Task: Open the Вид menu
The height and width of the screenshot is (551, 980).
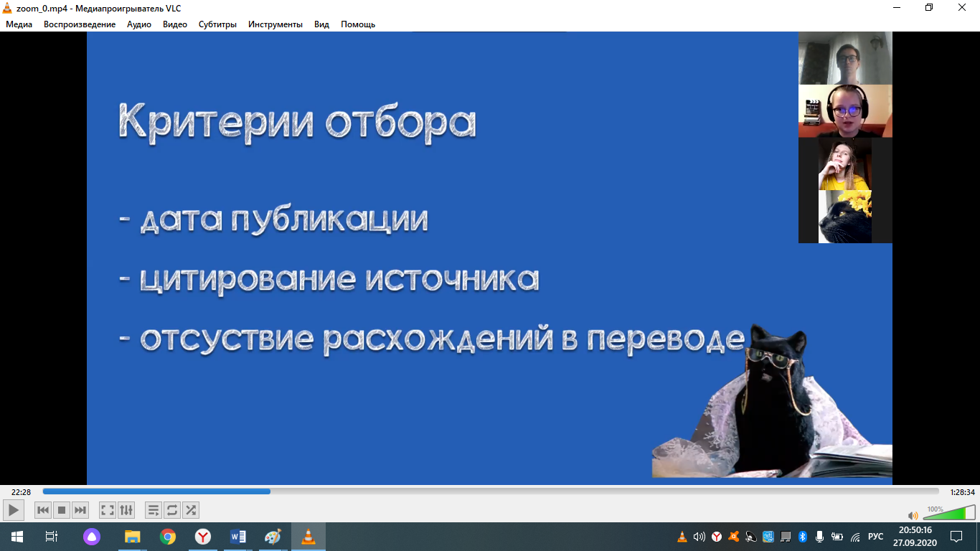Action: [321, 24]
